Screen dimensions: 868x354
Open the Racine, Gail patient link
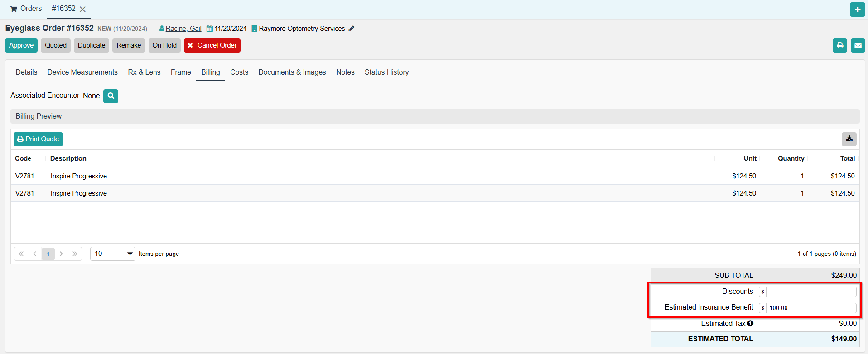tap(183, 29)
